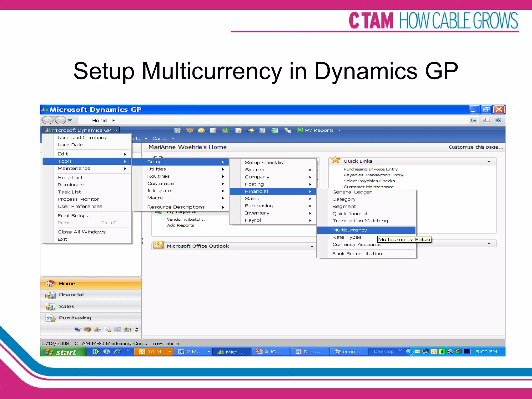The height and width of the screenshot is (399, 532).
Task: Switch to Purchasing navigation pane button
Action: (91, 318)
